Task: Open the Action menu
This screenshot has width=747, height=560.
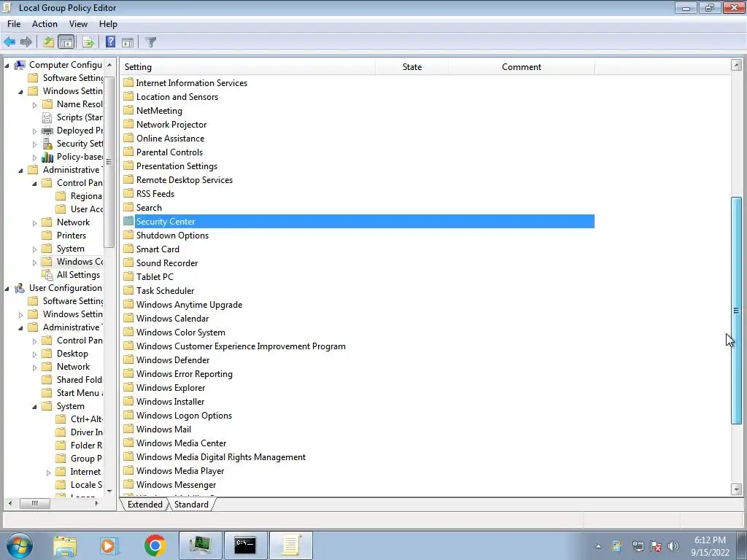Action: 44,24
